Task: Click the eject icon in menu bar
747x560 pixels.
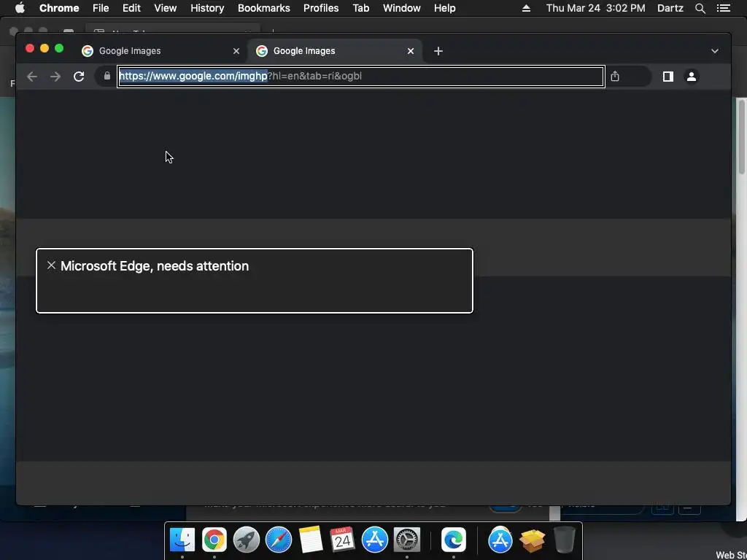Action: [526, 8]
